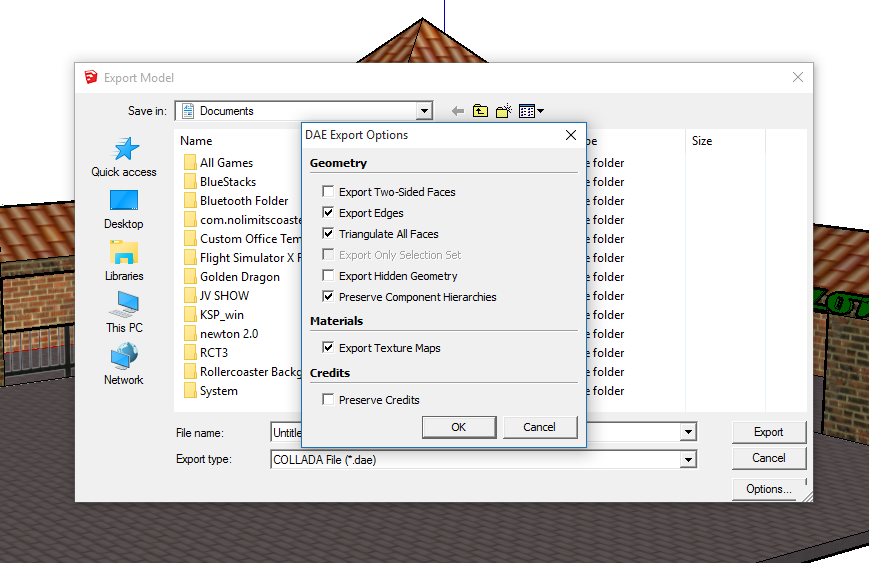Viewport: 869px width, 563px height.
Task: Toggle Preserve Credits checkbox
Action: 328,400
